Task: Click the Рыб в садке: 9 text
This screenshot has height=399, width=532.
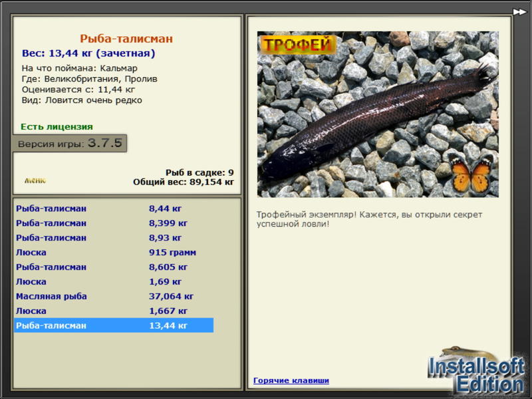Action: 199,172
